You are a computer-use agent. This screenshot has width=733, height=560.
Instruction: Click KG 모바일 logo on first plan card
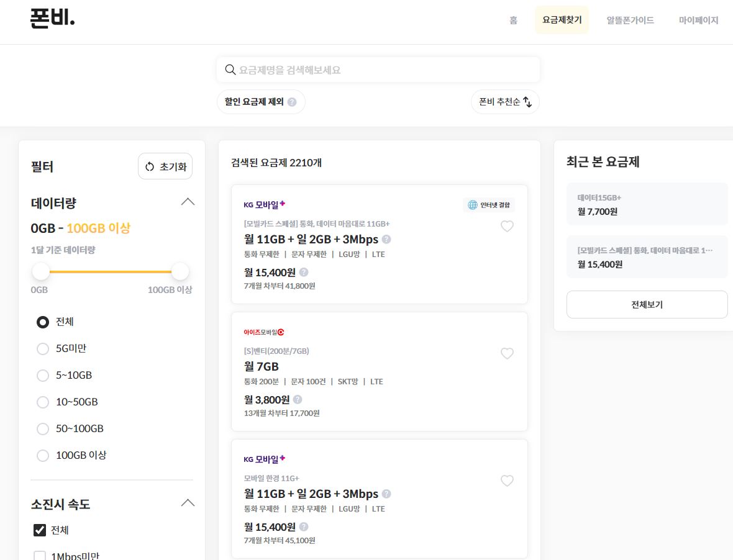click(x=264, y=205)
